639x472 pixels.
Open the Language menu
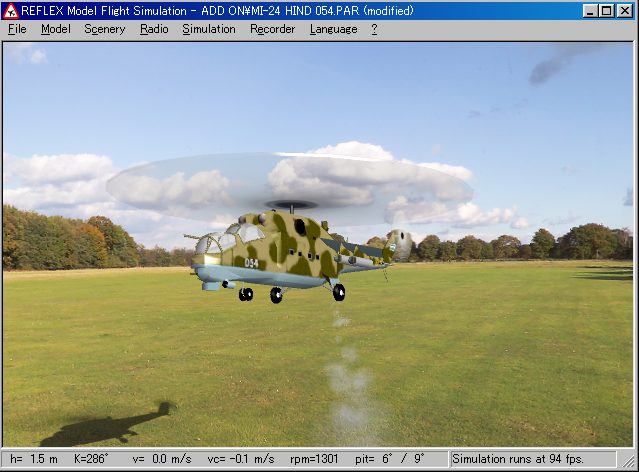[x=333, y=29]
